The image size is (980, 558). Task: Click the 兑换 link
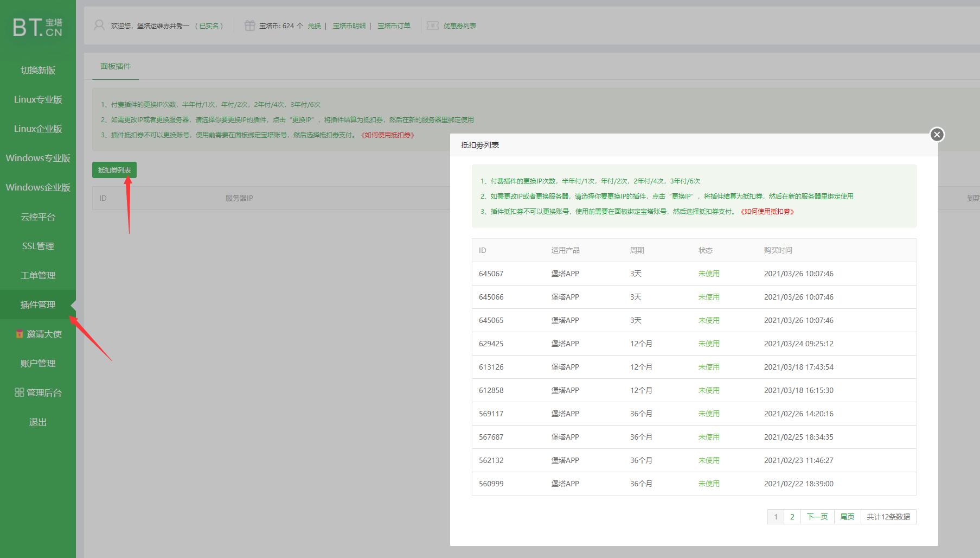click(314, 26)
